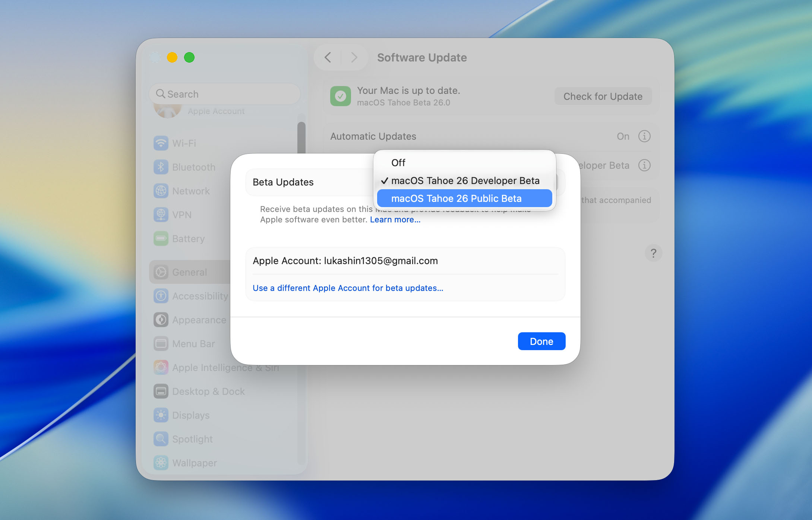
Task: Click the Beta Updates info icon
Action: [644, 165]
